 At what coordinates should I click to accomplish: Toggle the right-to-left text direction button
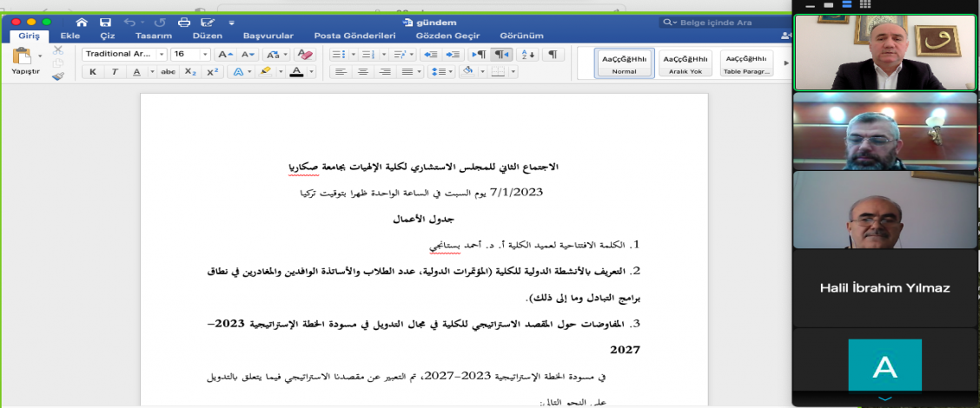point(501,54)
